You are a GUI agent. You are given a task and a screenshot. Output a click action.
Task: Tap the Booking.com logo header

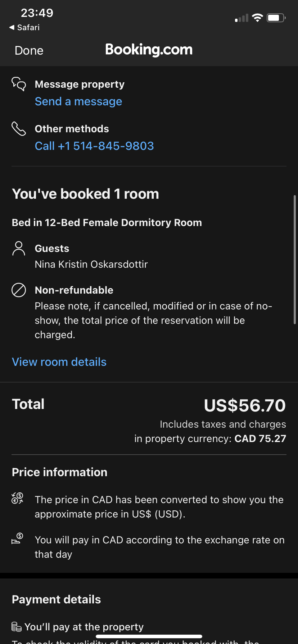click(x=149, y=50)
